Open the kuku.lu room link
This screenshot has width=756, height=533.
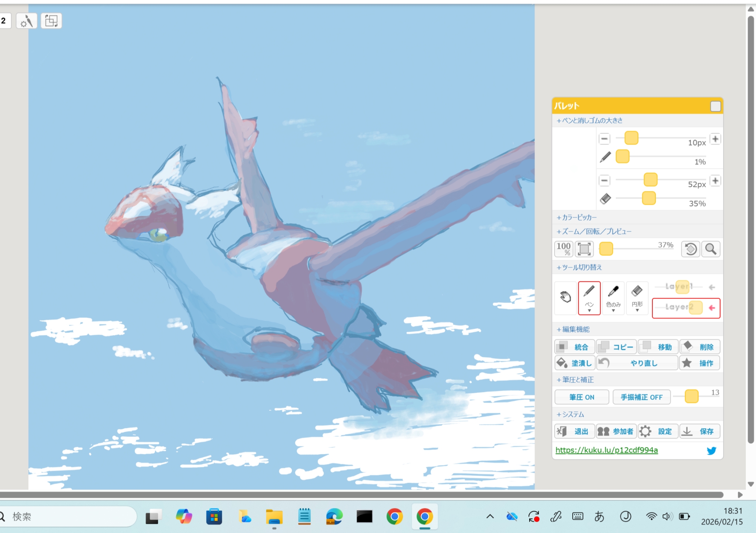click(606, 450)
